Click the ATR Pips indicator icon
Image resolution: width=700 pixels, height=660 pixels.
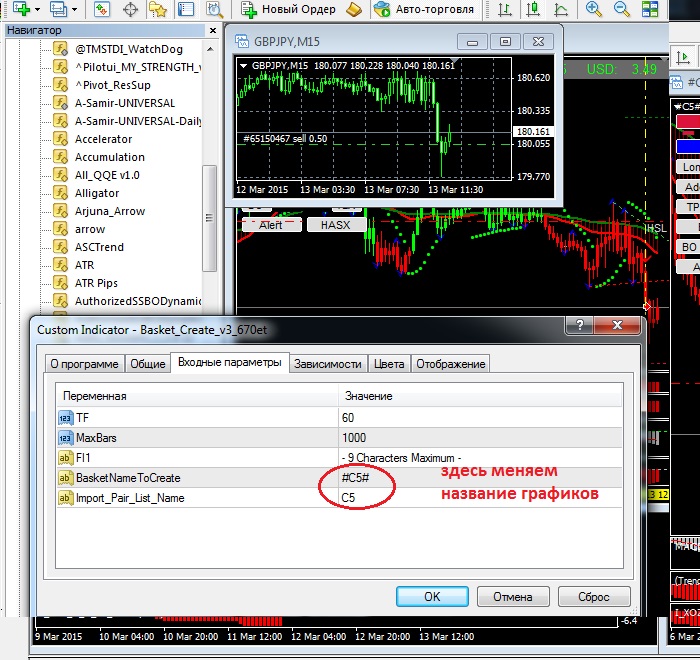pyautogui.click(x=60, y=283)
